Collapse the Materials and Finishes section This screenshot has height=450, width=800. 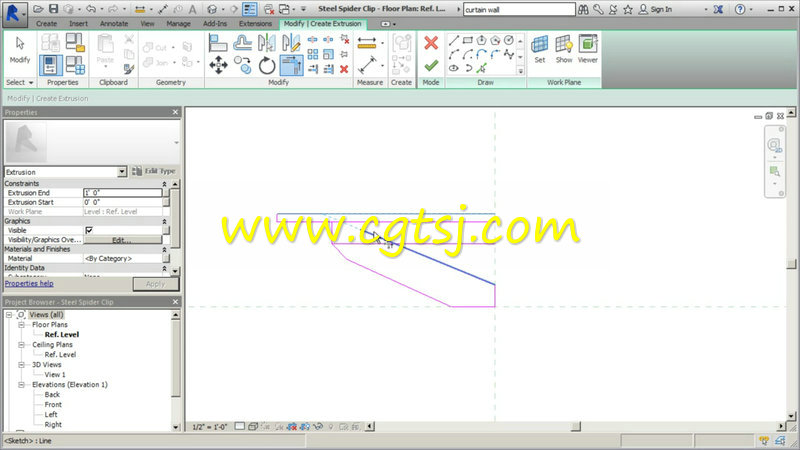click(164, 249)
